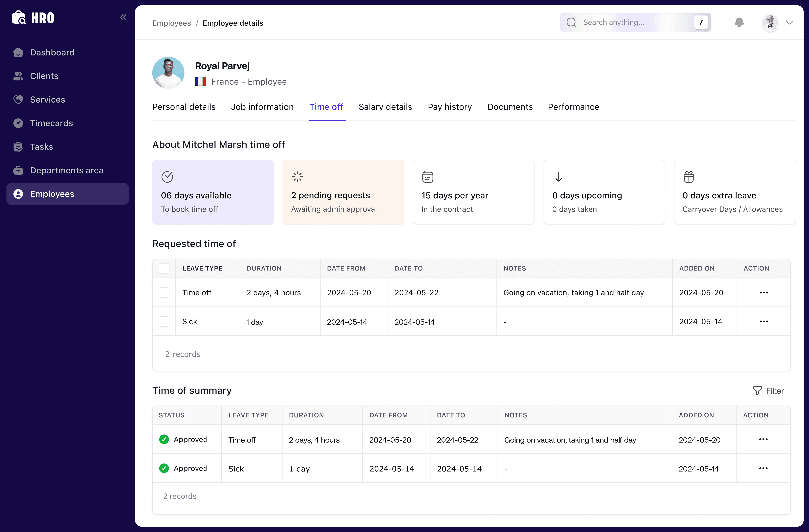Image resolution: width=809 pixels, height=532 pixels.
Task: Tick the checkbox for Time off row
Action: tap(164, 293)
